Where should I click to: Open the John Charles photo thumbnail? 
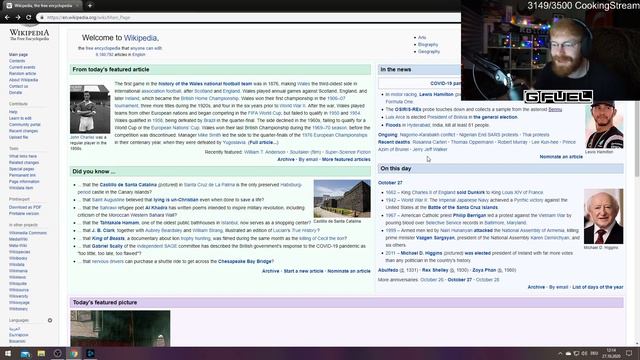90,109
